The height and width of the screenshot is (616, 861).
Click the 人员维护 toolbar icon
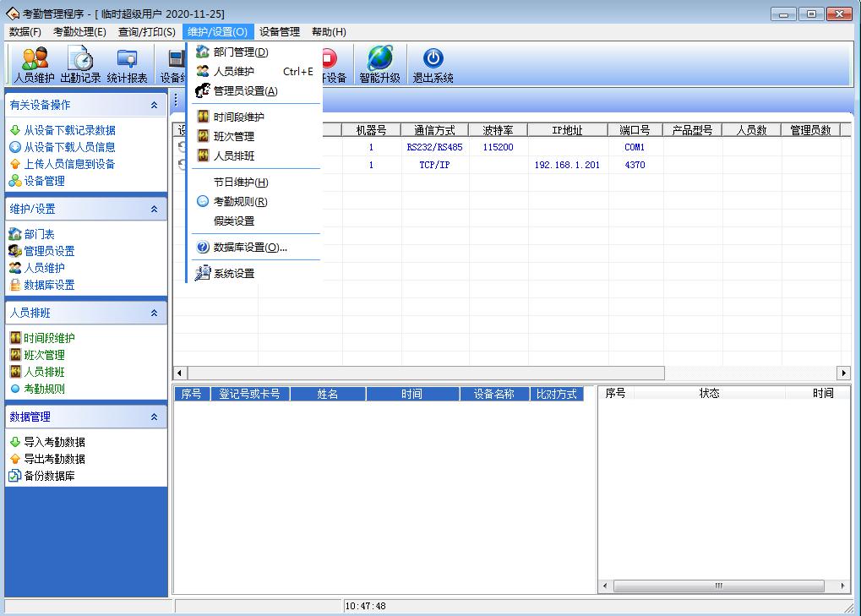pos(35,65)
